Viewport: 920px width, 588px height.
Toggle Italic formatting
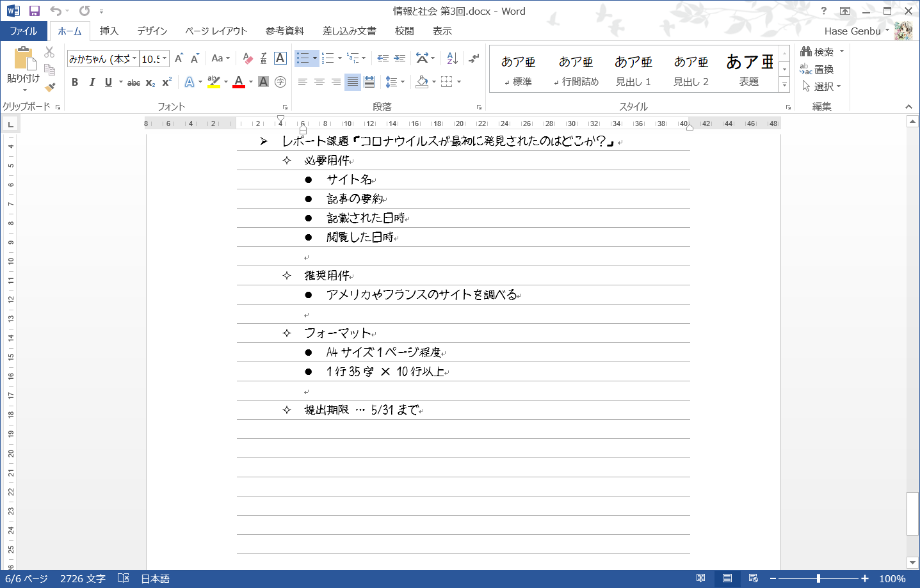(92, 82)
